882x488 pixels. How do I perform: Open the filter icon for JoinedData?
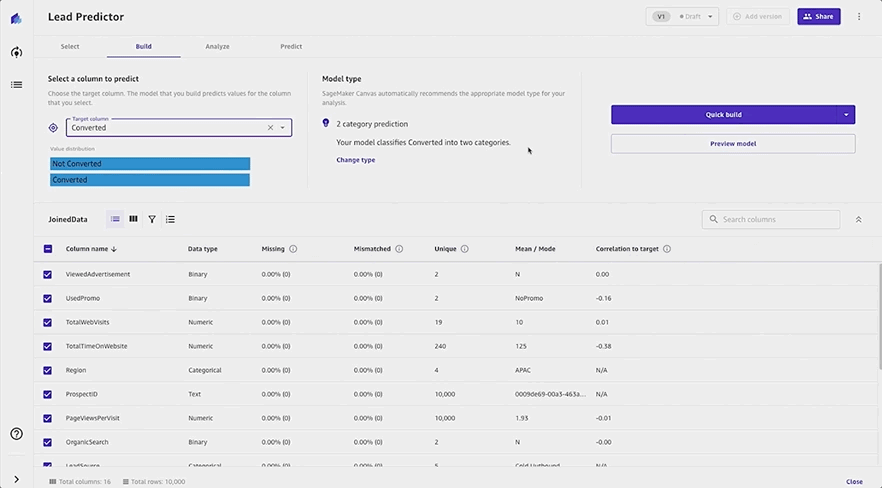tap(152, 219)
